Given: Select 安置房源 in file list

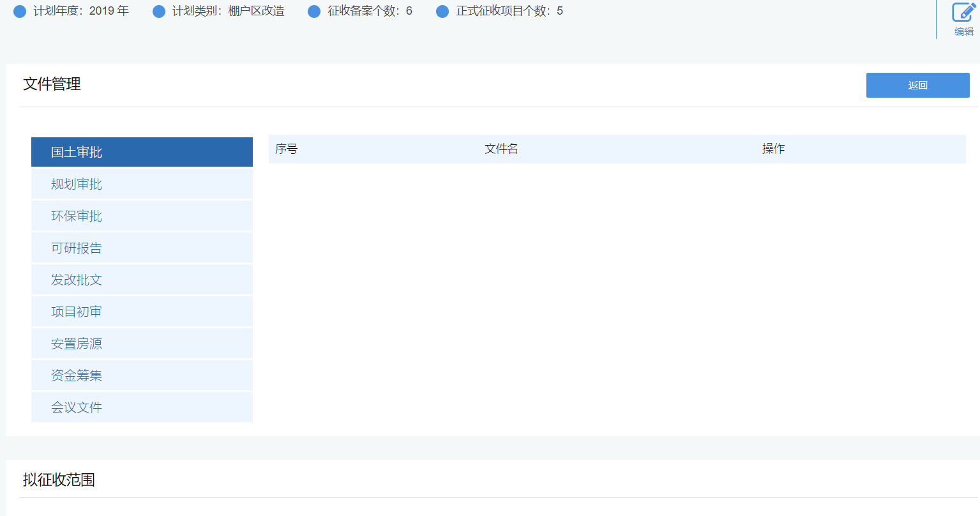Looking at the screenshot, I should click(x=142, y=344).
